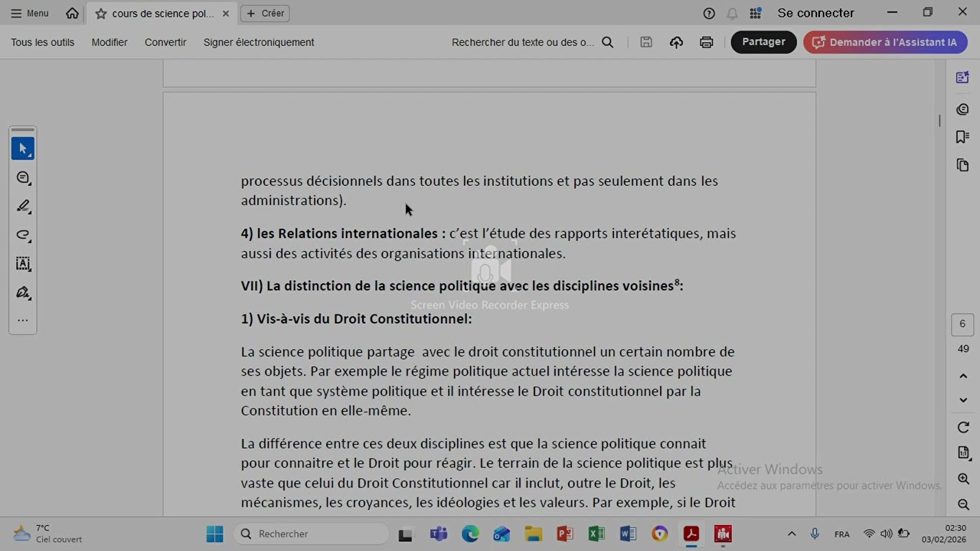Star the cours de science pol... tab
Screen dimensions: 980x551
[100, 14]
